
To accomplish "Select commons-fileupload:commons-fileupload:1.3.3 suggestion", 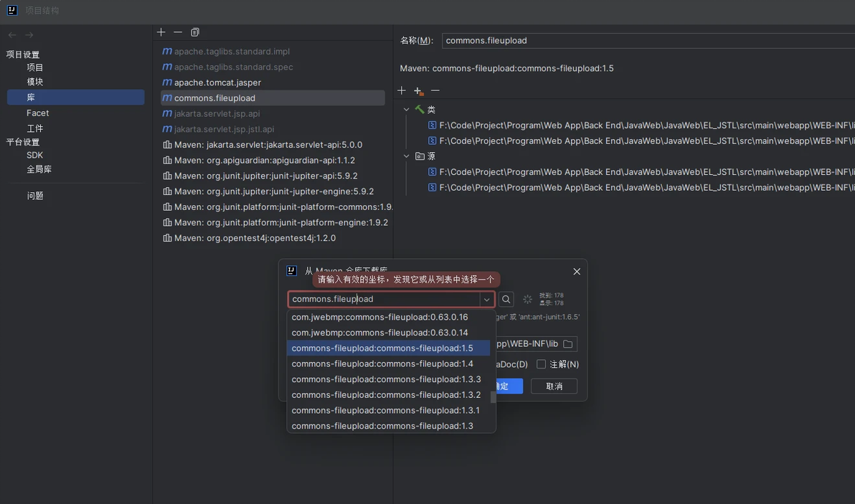I will (x=389, y=379).
